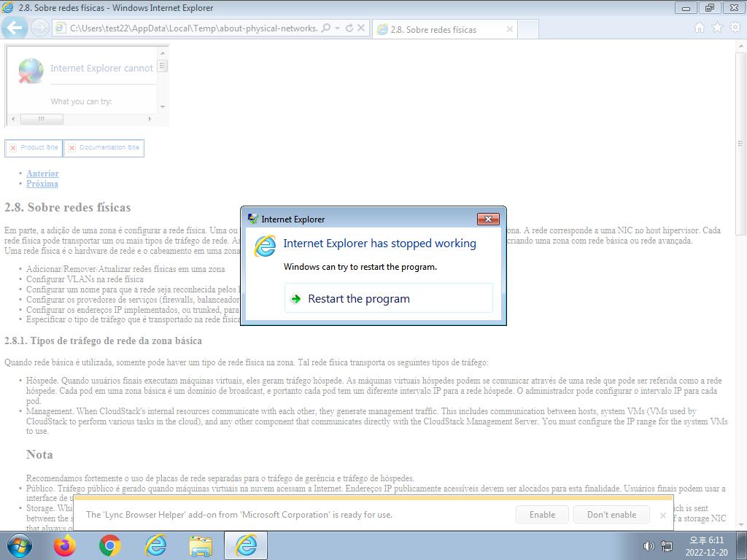This screenshot has width=747, height=560.
Task: Click the heading '2.8. Sobre redes físicas'
Action: pyautogui.click(x=68, y=207)
